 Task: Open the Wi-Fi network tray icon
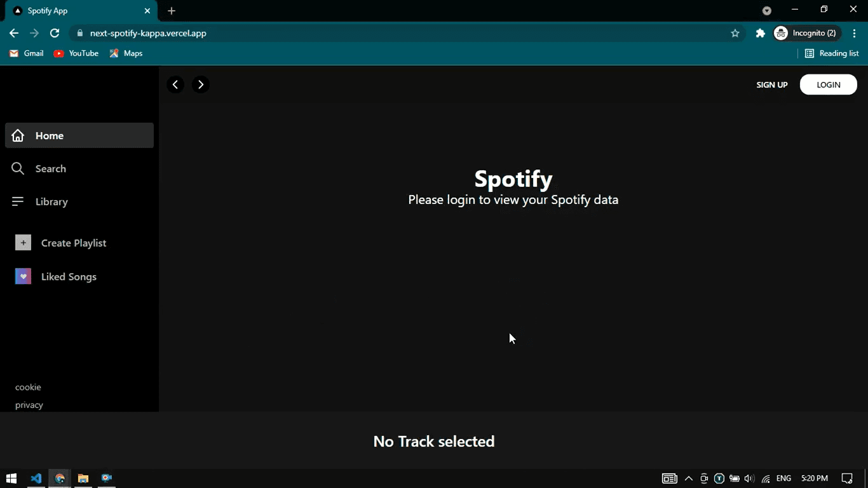[x=766, y=478]
